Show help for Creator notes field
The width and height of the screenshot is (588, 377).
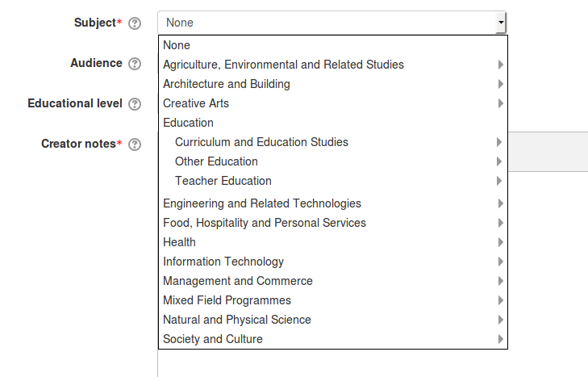click(x=135, y=145)
